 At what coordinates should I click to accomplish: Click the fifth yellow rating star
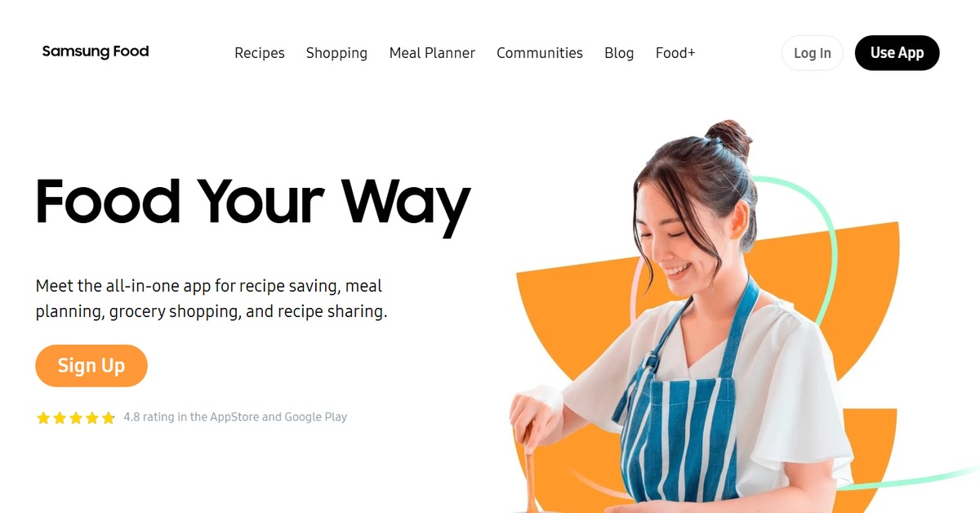109,417
